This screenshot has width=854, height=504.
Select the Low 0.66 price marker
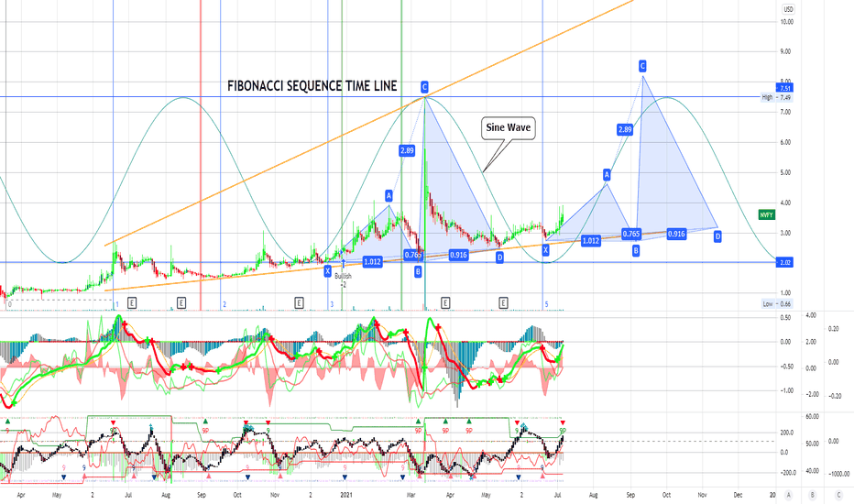click(x=777, y=304)
